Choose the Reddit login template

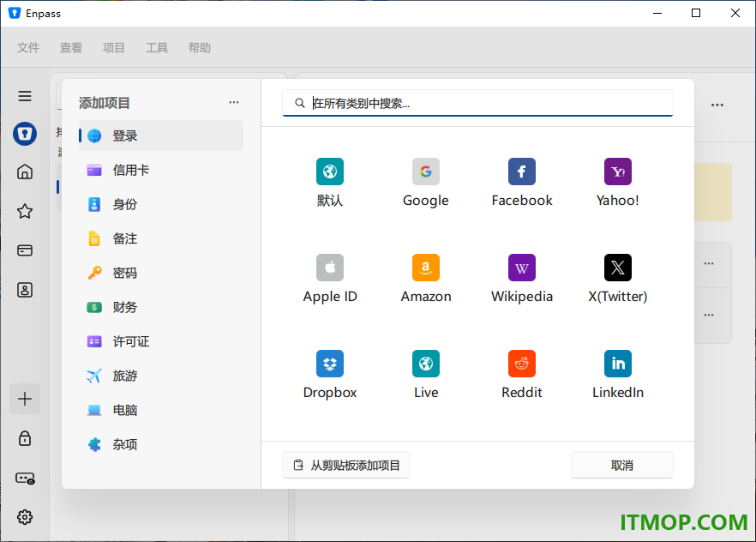[522, 364]
